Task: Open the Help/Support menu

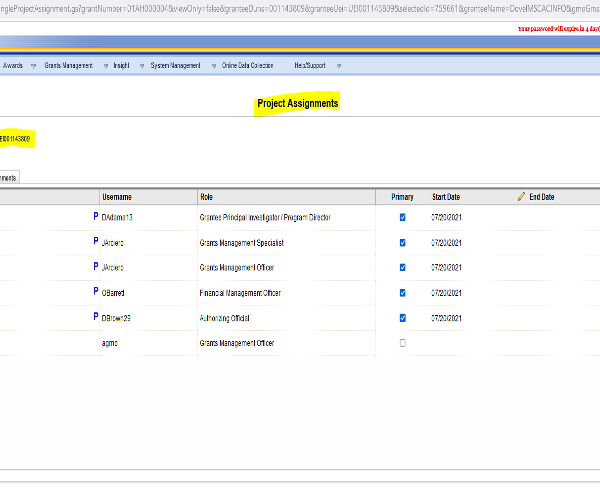Action: pos(309,65)
